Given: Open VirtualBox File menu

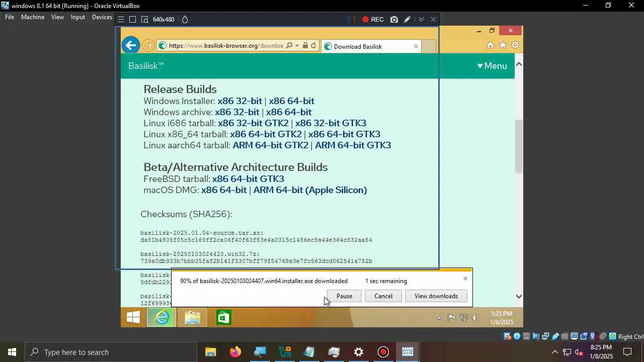Looking at the screenshot, I should coord(10,17).
